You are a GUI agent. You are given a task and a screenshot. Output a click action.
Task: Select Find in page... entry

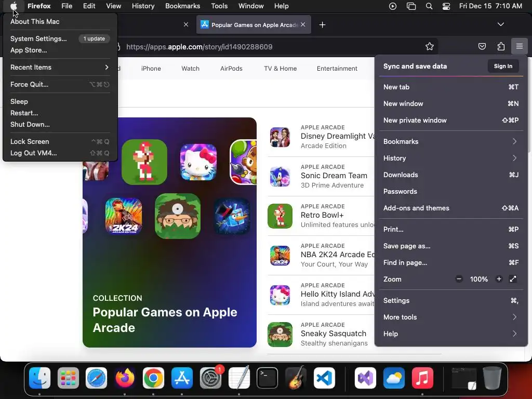coord(451,262)
